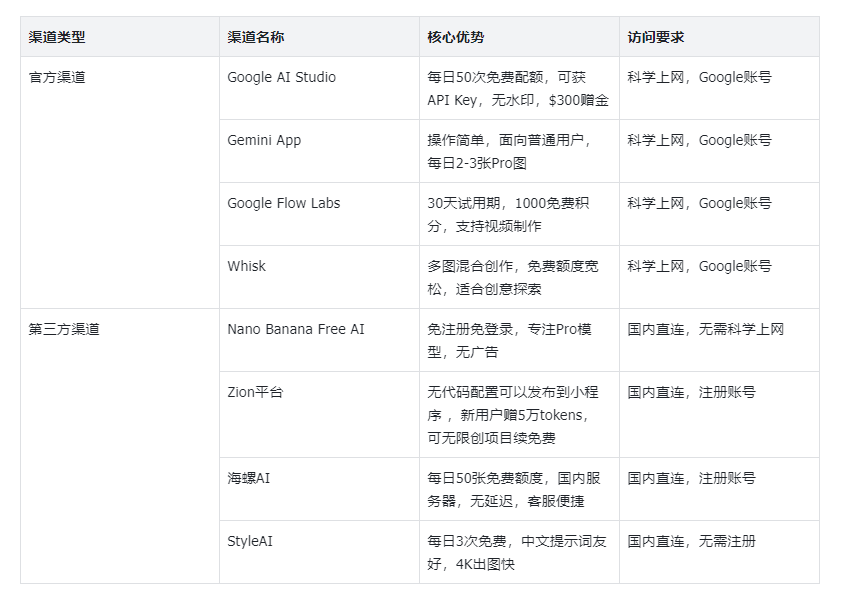
Task: Select the 官方渠道 cell
Action: tap(120, 182)
